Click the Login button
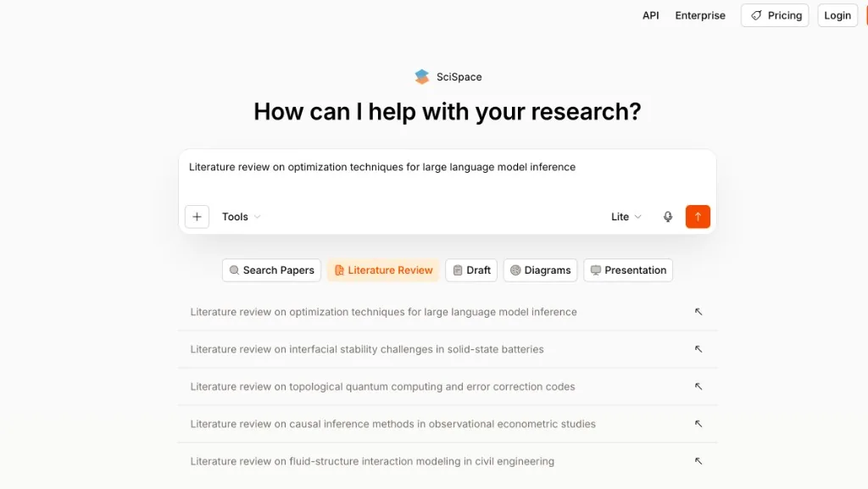The width and height of the screenshot is (868, 489). (837, 15)
